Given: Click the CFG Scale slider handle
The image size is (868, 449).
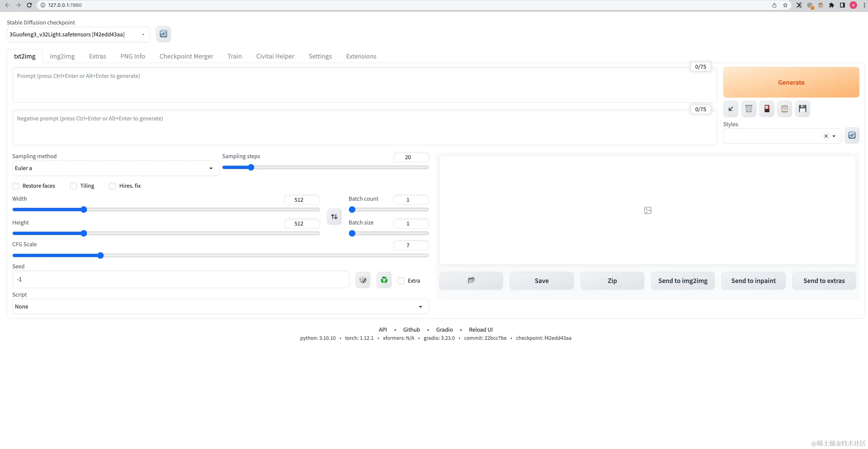Looking at the screenshot, I should (x=100, y=256).
